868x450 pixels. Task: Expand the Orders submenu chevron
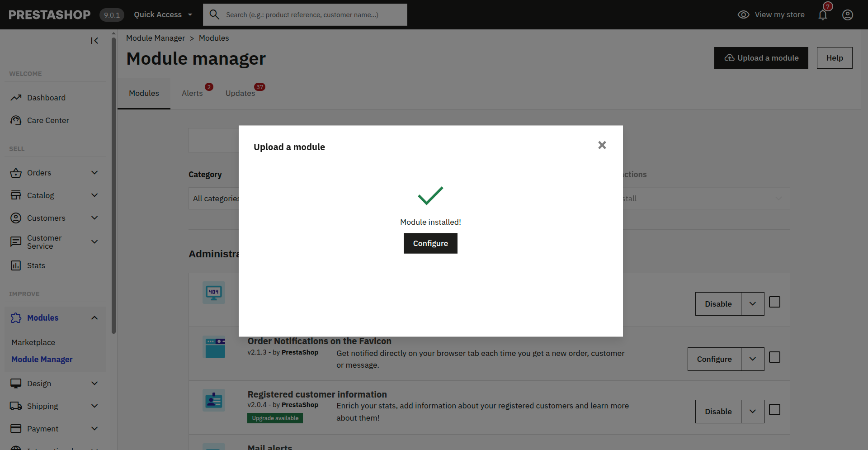[x=94, y=173]
